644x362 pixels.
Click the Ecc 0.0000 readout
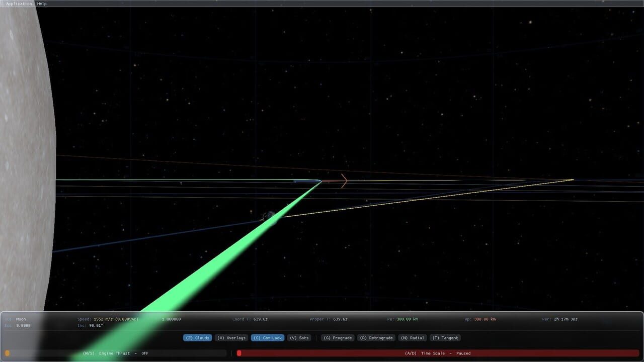[x=18, y=326]
